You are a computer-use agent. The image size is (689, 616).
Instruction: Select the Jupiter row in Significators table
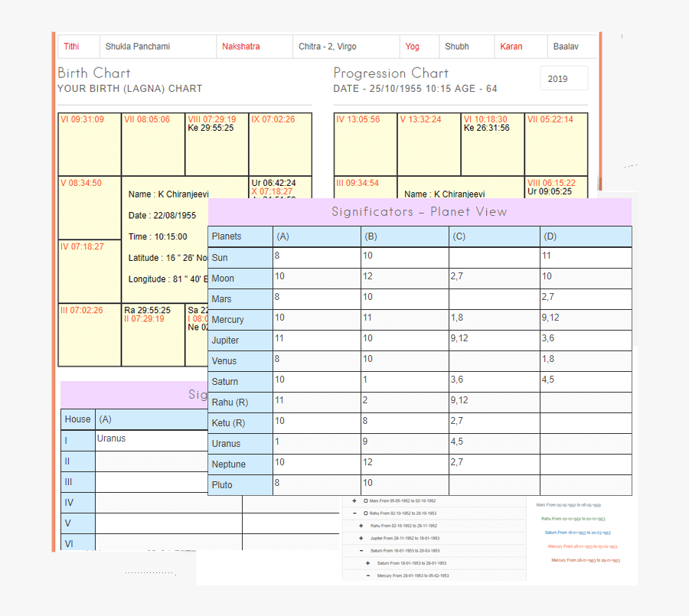click(x=240, y=340)
